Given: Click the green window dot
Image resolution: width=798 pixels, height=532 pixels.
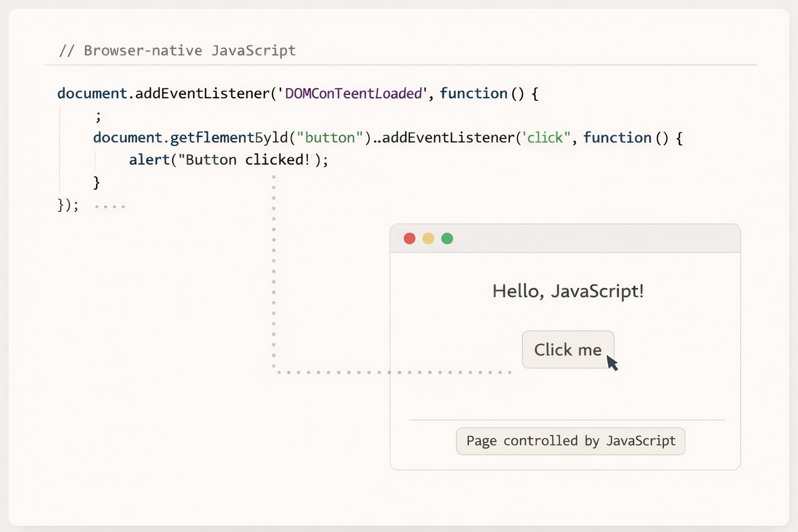Looking at the screenshot, I should [447, 238].
